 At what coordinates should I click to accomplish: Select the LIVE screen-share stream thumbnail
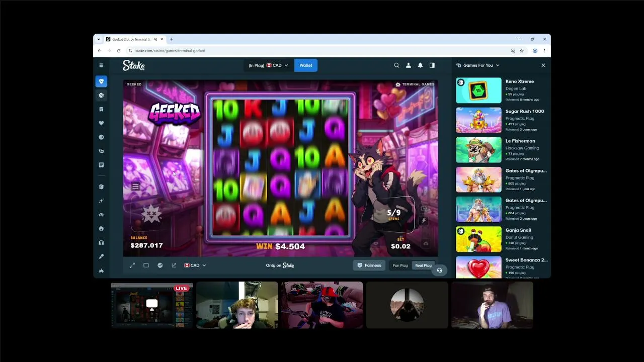tap(152, 305)
